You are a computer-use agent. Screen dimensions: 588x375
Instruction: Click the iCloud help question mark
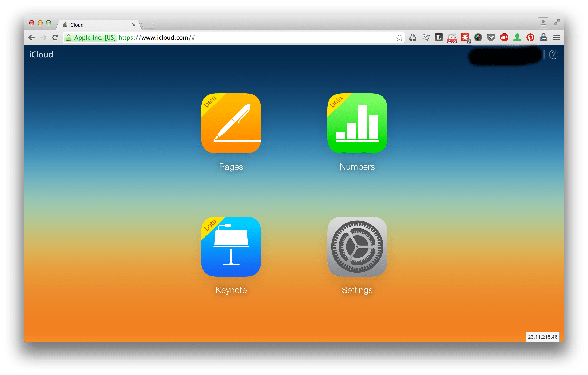[554, 54]
